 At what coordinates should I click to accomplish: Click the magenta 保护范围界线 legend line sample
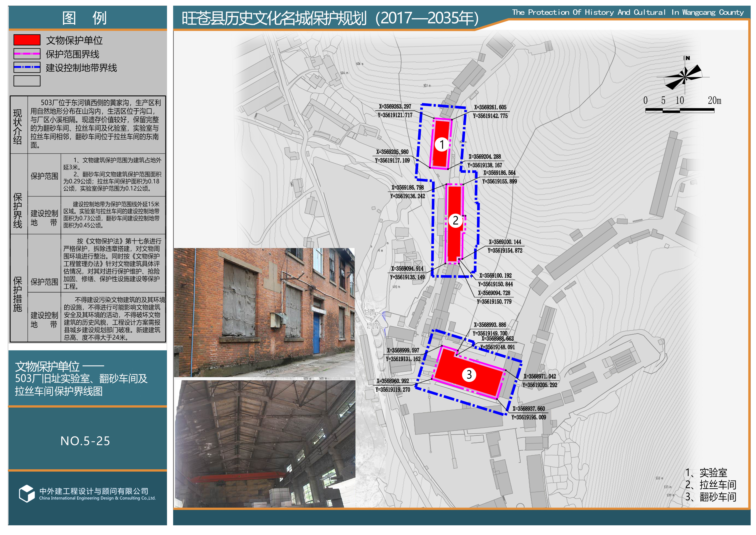coord(27,54)
